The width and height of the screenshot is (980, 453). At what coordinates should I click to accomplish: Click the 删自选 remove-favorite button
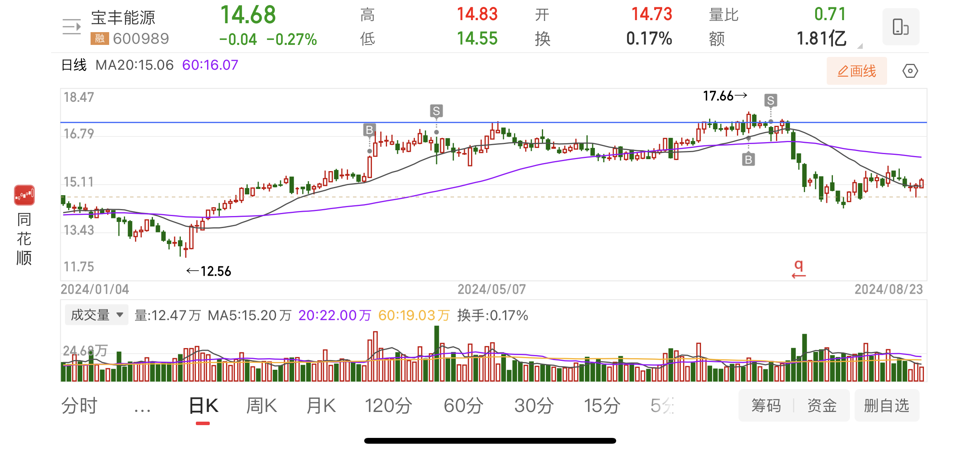click(x=886, y=406)
